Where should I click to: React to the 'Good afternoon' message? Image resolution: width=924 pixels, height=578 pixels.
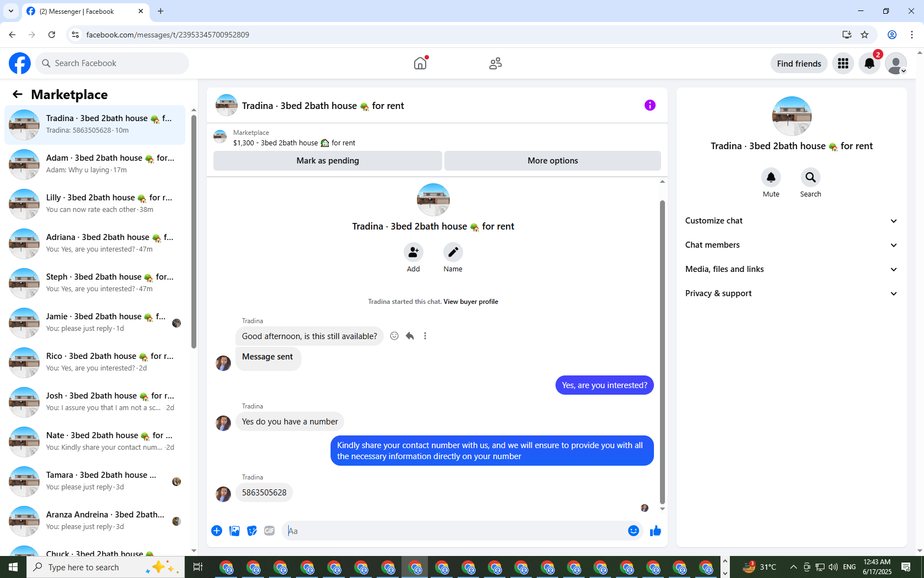click(x=394, y=336)
